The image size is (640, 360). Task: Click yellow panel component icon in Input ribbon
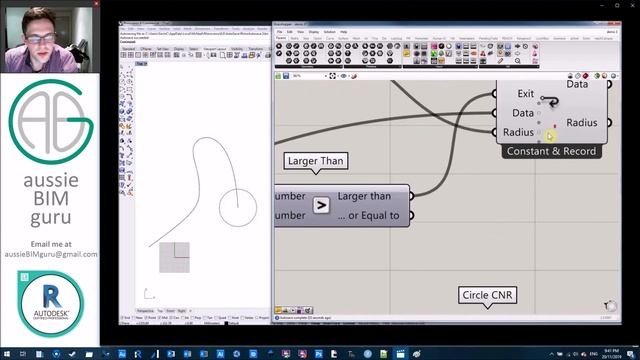coord(407,53)
